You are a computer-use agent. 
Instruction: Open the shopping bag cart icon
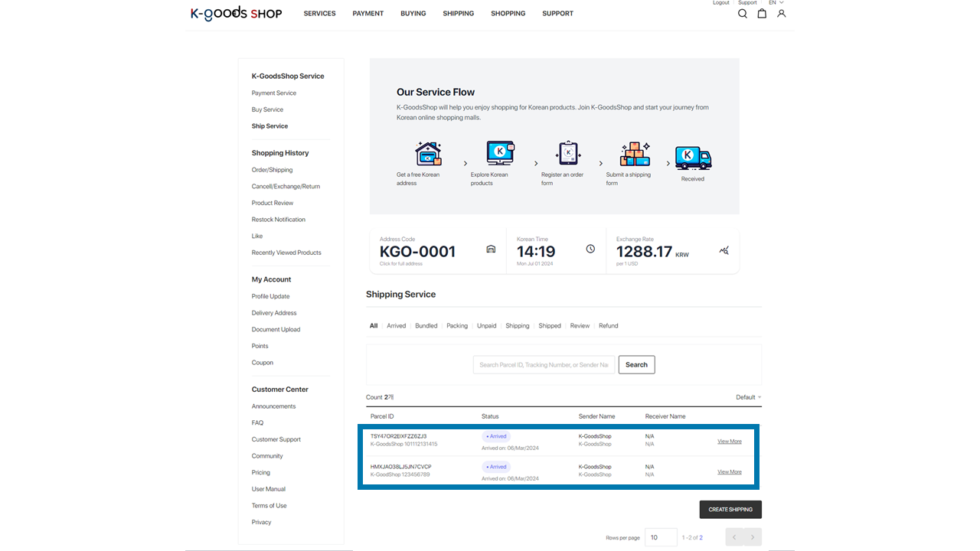[762, 14]
